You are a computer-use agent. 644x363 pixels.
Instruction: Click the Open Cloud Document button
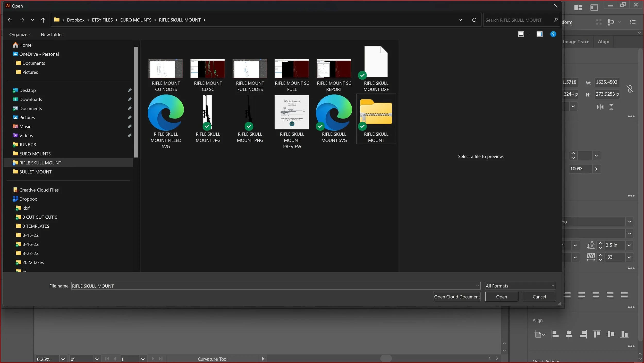tap(457, 296)
